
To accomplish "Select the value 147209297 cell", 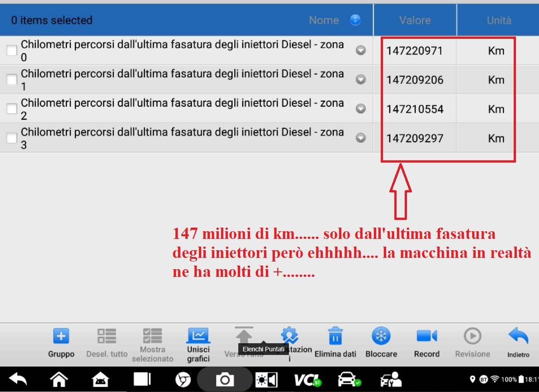I will click(x=415, y=138).
